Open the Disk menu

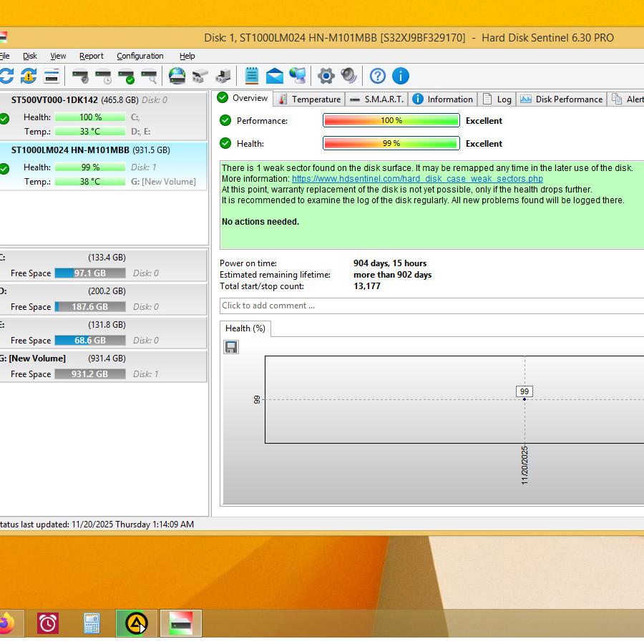click(30, 56)
